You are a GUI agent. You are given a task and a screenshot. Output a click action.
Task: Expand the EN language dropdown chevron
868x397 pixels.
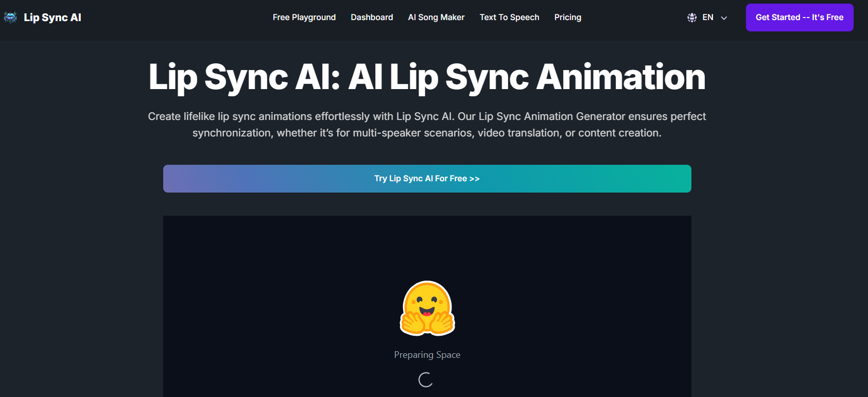click(724, 18)
